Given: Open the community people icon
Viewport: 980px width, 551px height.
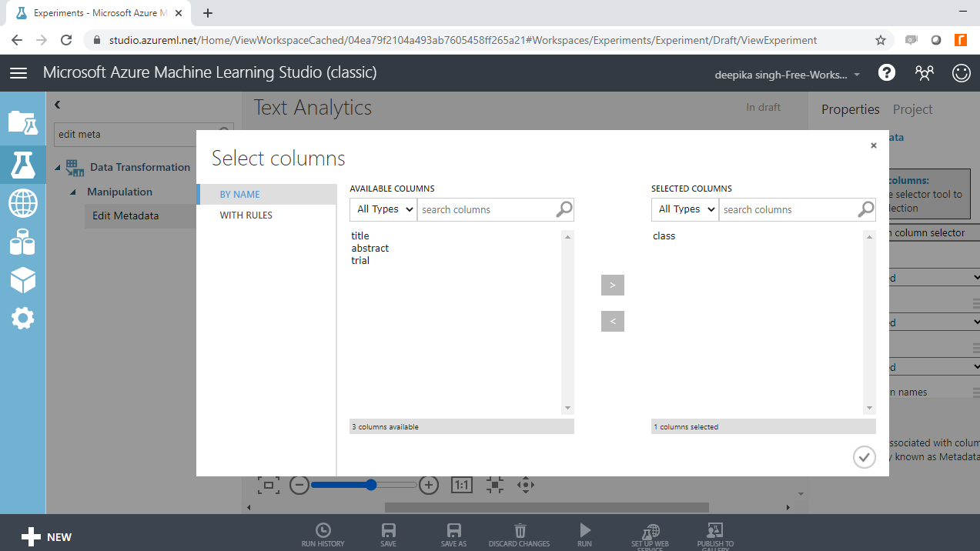Looking at the screenshot, I should pos(924,72).
